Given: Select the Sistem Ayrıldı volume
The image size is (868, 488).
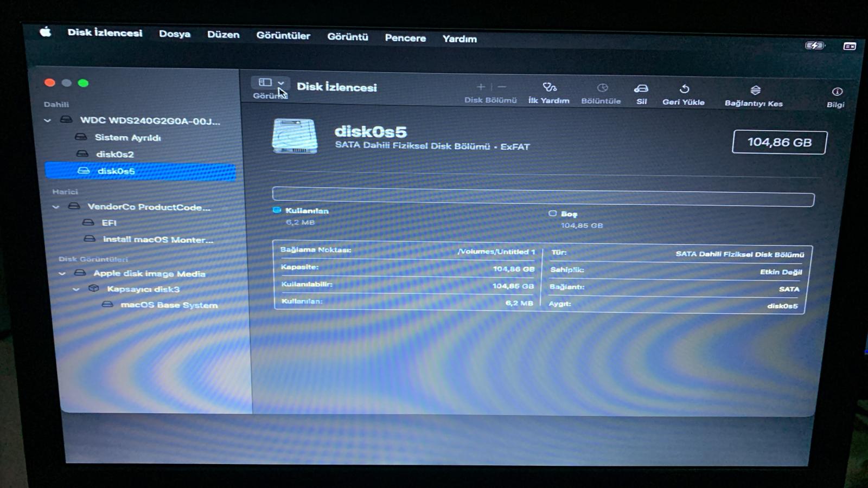Looking at the screenshot, I should click(x=127, y=137).
